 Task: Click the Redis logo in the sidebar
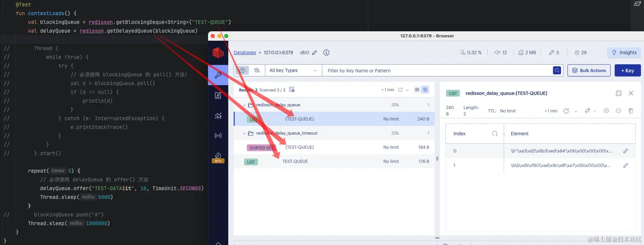pos(218,53)
